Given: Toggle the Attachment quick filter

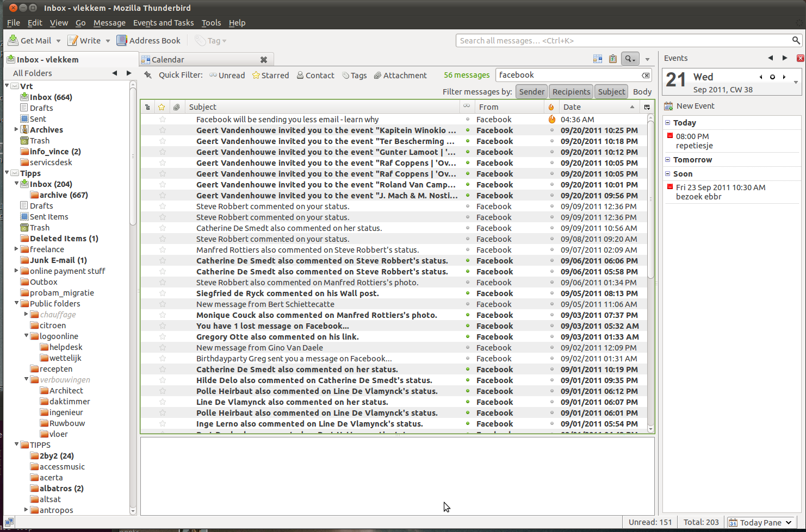Looking at the screenshot, I should (x=400, y=76).
